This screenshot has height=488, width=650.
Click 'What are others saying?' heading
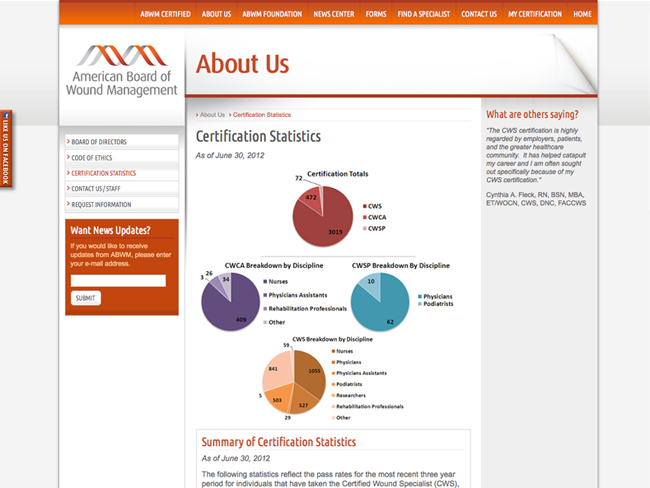[x=532, y=114]
